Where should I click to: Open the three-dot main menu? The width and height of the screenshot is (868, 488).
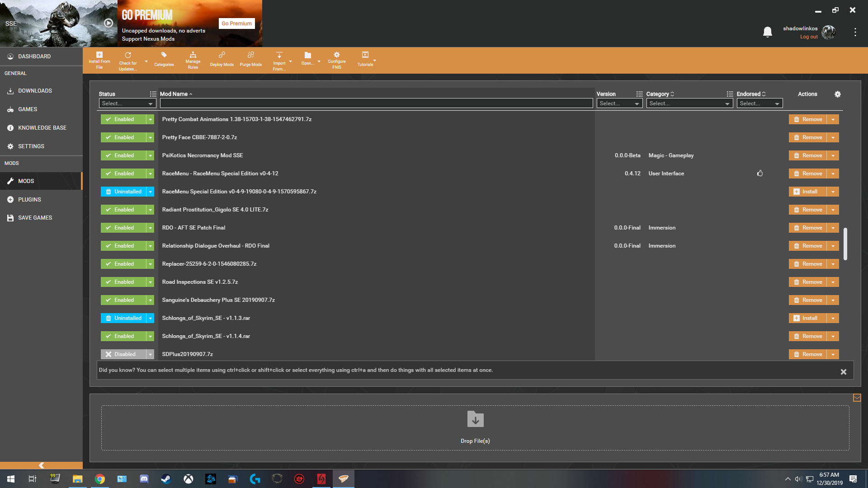pos(855,32)
